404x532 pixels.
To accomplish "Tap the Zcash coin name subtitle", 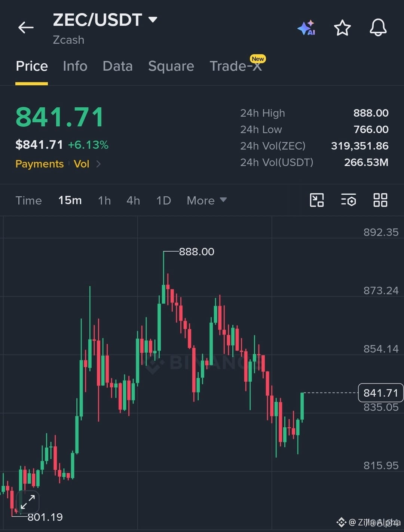I will tap(68, 40).
